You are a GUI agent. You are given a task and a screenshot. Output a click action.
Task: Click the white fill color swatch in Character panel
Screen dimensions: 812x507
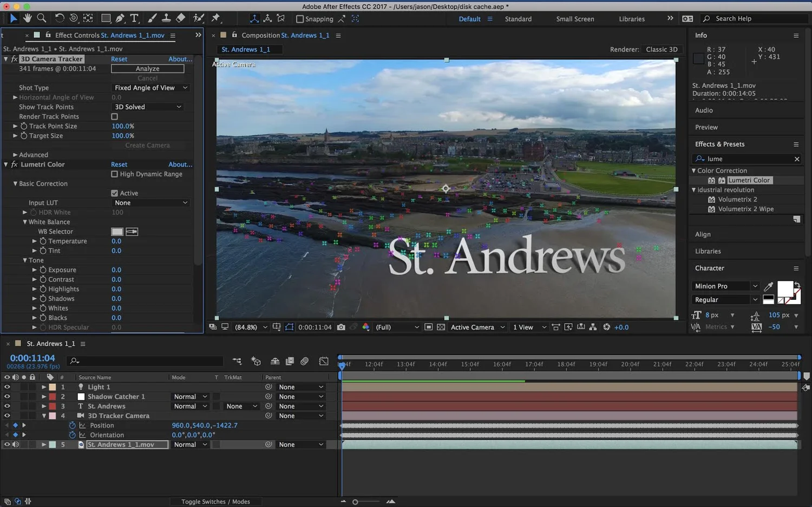click(784, 288)
